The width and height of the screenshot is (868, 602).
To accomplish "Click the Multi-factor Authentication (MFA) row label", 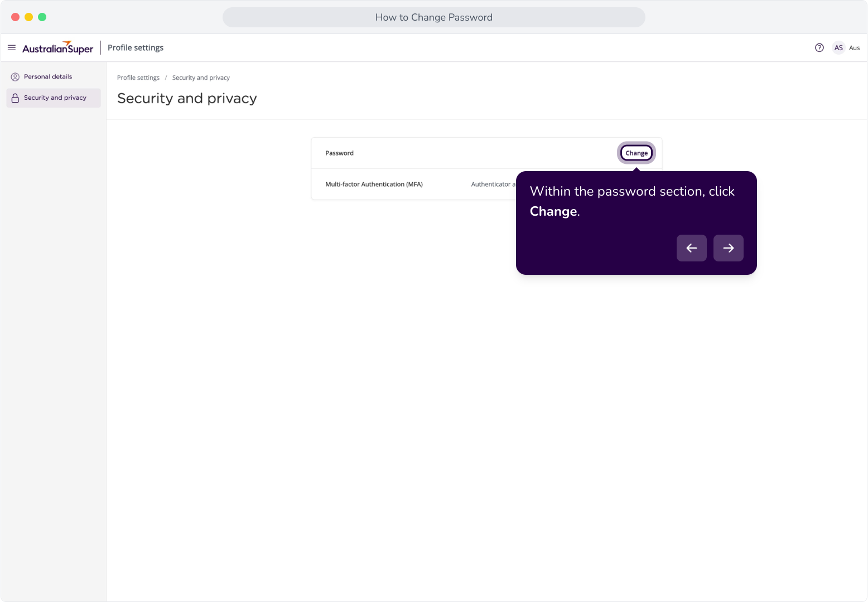I will click(374, 185).
